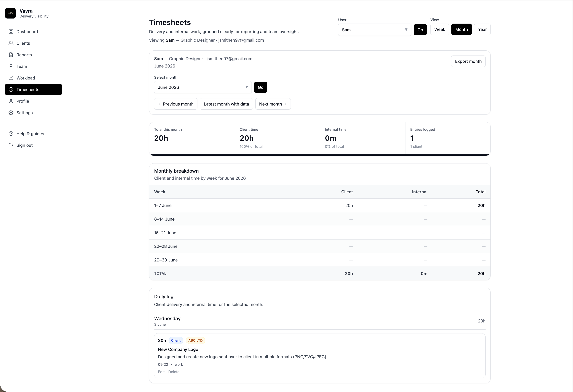Switch to Week view

pyautogui.click(x=439, y=29)
